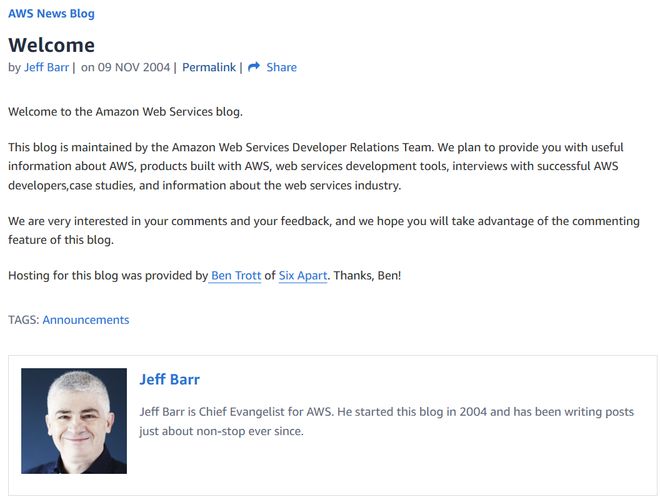
Task: Click the bio line "just about non-stop ever since"
Action: [x=221, y=431]
